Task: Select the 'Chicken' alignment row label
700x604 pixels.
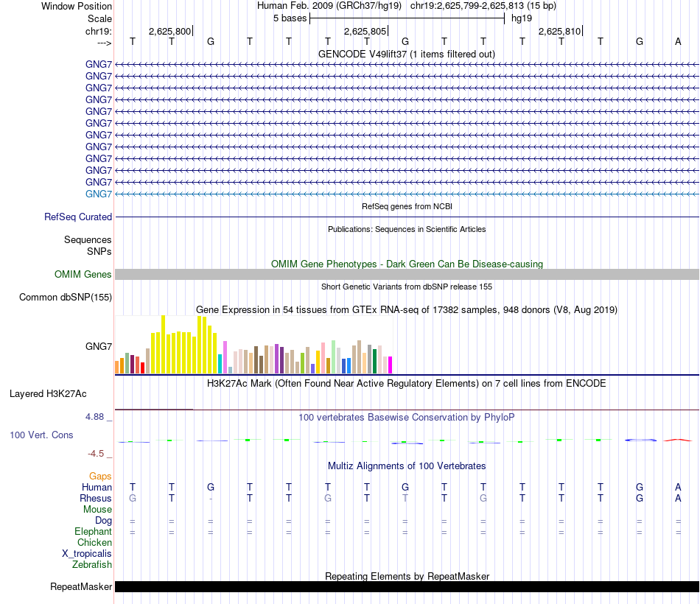Action: click(x=94, y=542)
